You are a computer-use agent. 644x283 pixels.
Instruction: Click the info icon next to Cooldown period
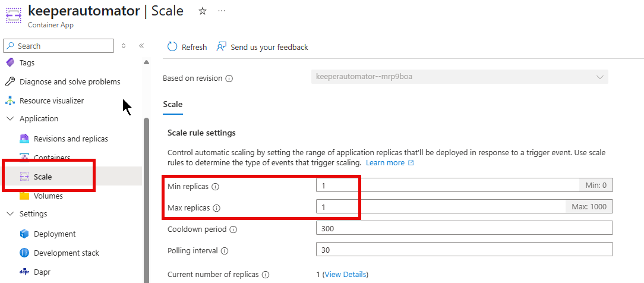233,229
